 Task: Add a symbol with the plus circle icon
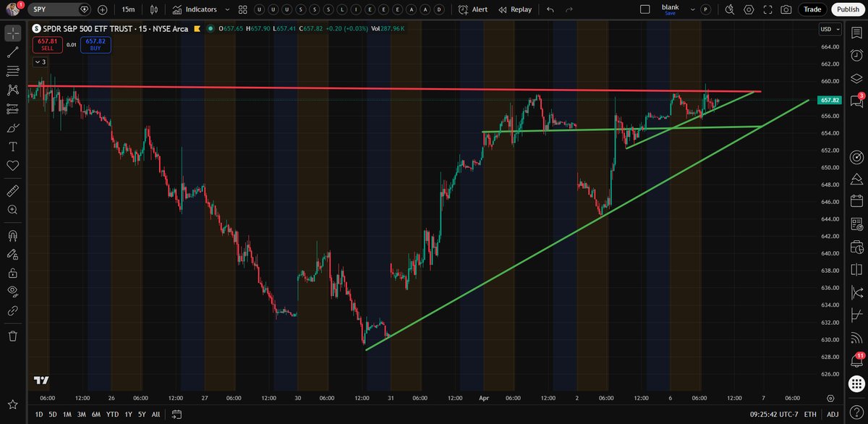click(102, 9)
